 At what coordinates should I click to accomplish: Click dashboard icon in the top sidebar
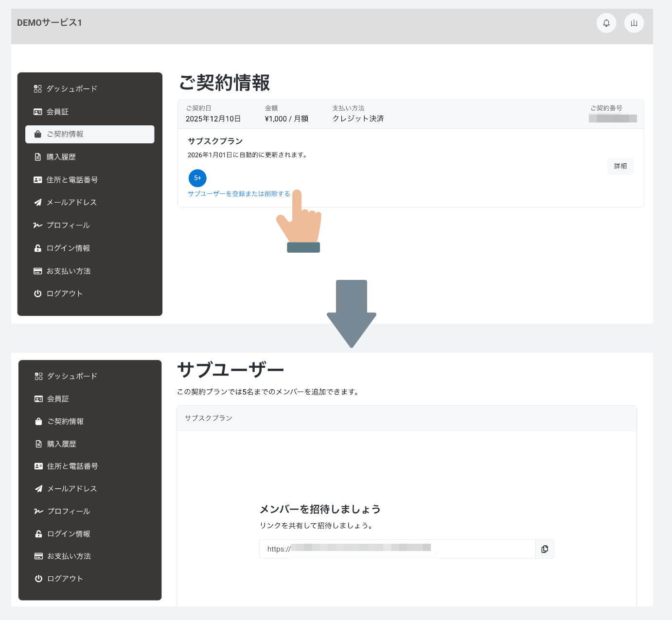click(37, 89)
